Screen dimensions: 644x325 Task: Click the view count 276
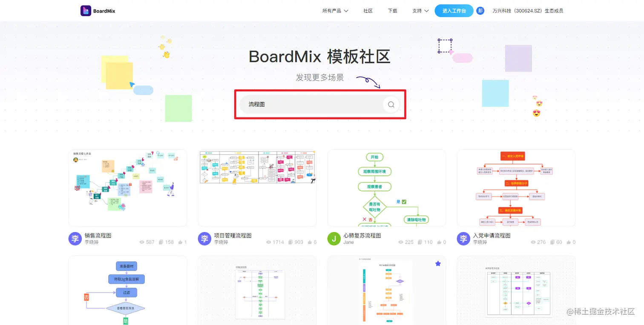(542, 242)
